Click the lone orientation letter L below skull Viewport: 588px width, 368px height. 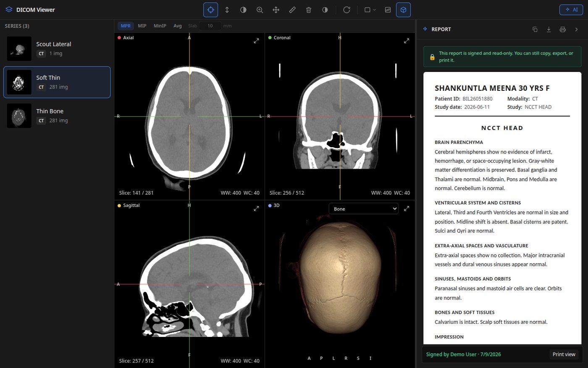[333, 358]
